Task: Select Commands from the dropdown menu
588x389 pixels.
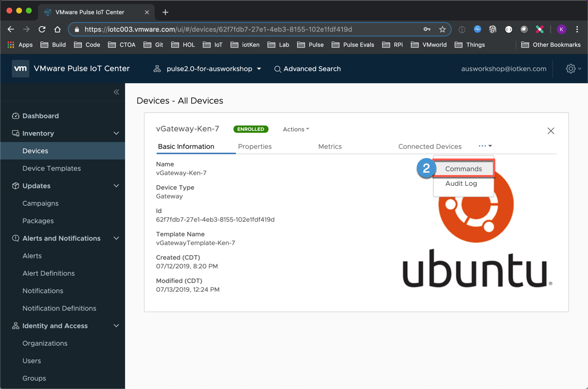Action: pyautogui.click(x=463, y=169)
